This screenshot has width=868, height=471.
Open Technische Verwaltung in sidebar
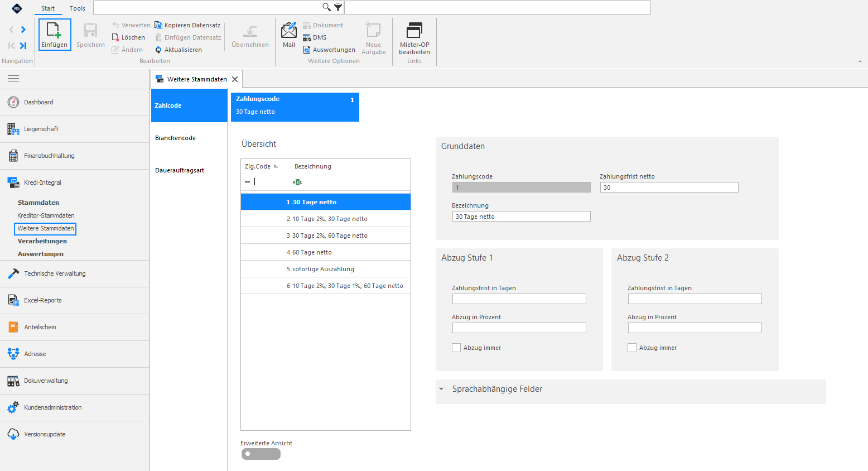pos(74,273)
